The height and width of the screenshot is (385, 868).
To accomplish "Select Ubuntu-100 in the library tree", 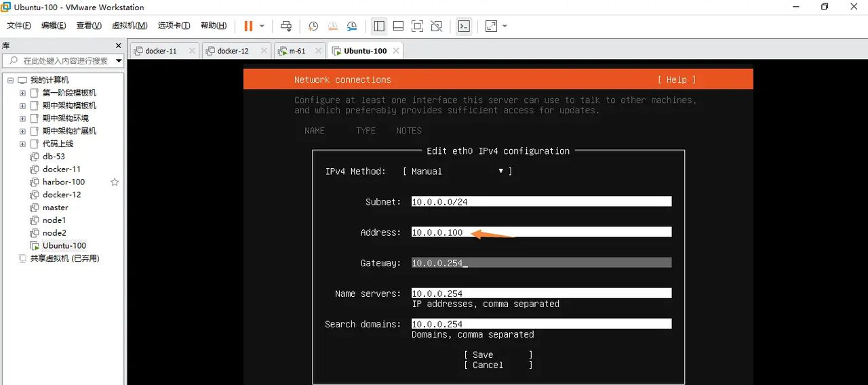I will [x=64, y=245].
